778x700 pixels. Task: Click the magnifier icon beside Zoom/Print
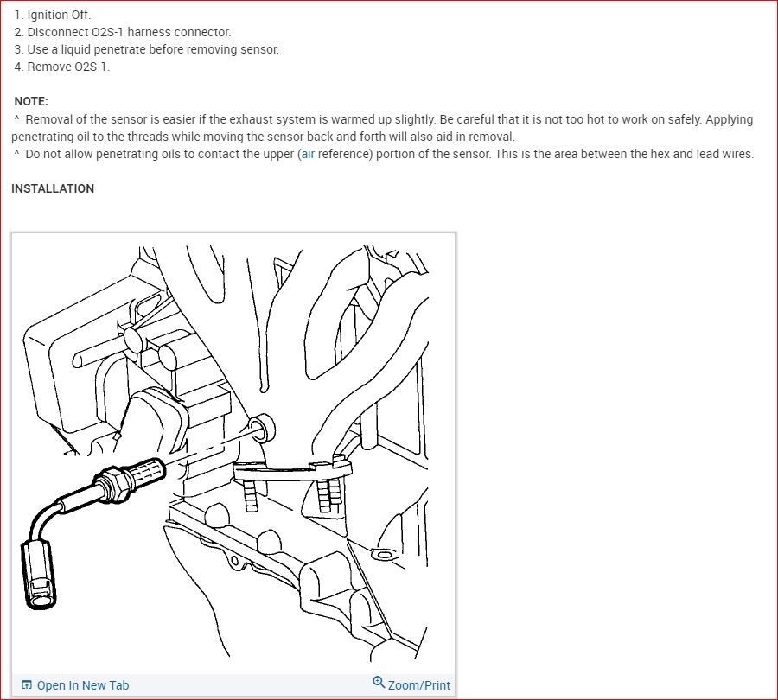pyautogui.click(x=379, y=682)
